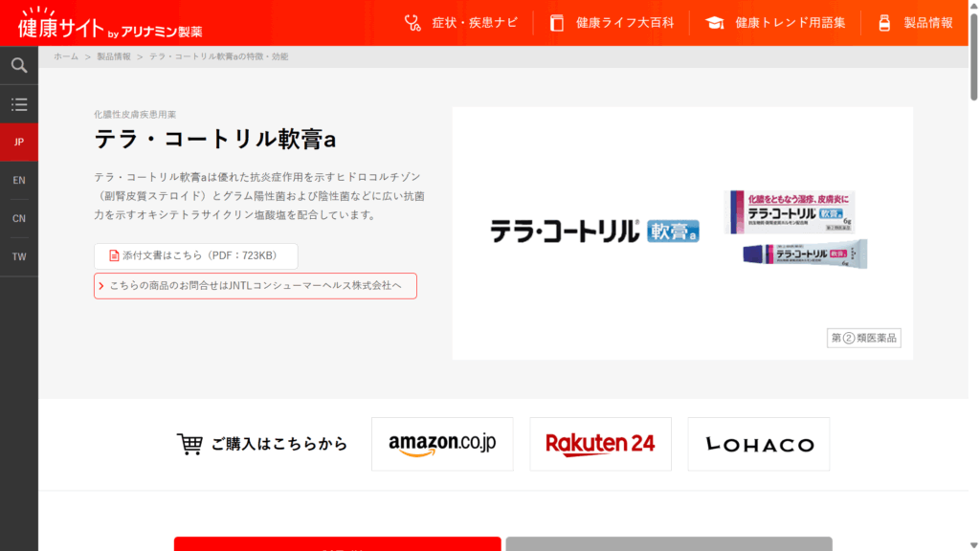Click the page vertical scrollbar thumb
980x551 pixels.
pos(973,56)
